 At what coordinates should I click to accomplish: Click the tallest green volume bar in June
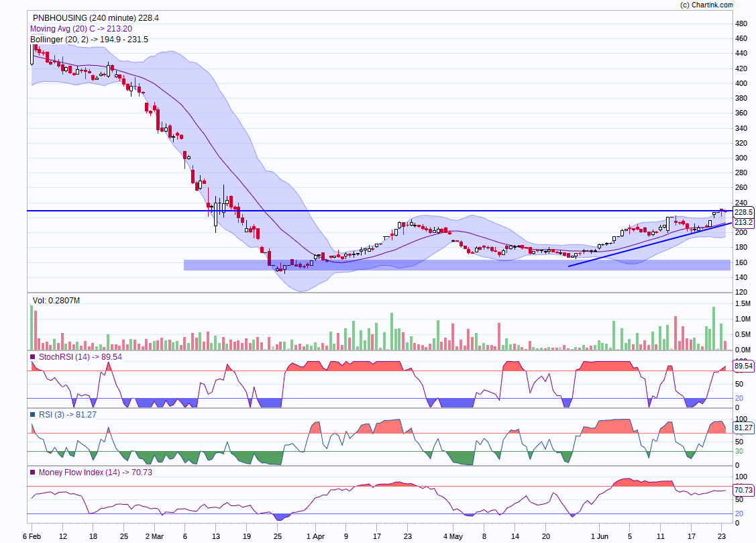pos(714,328)
